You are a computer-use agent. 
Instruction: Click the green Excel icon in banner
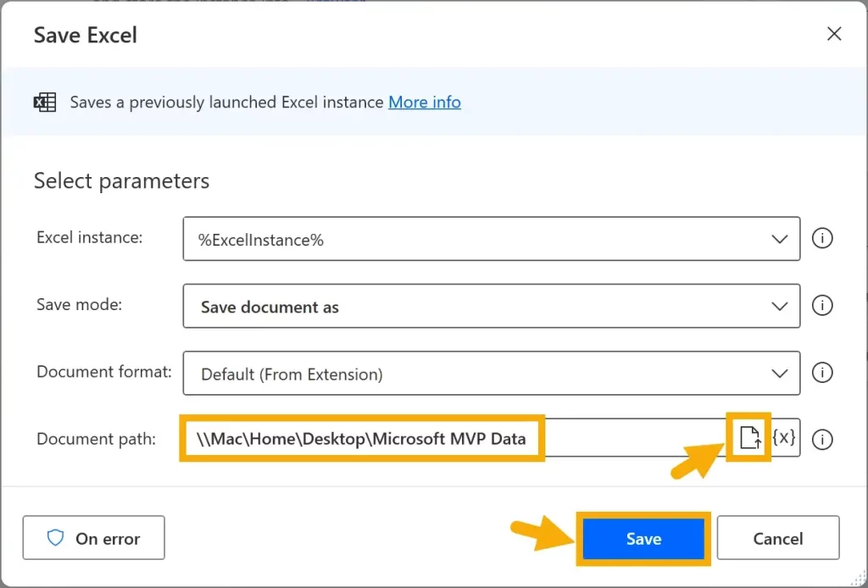coord(44,103)
